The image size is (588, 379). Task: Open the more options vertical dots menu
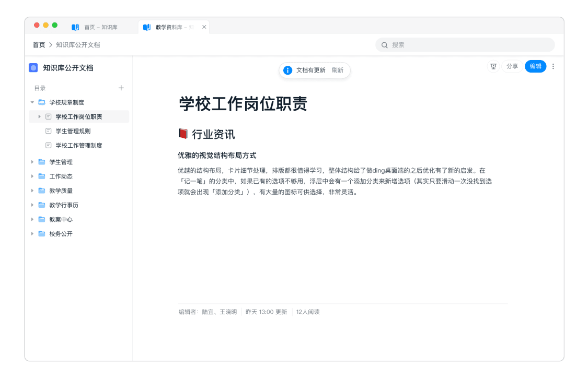click(553, 66)
